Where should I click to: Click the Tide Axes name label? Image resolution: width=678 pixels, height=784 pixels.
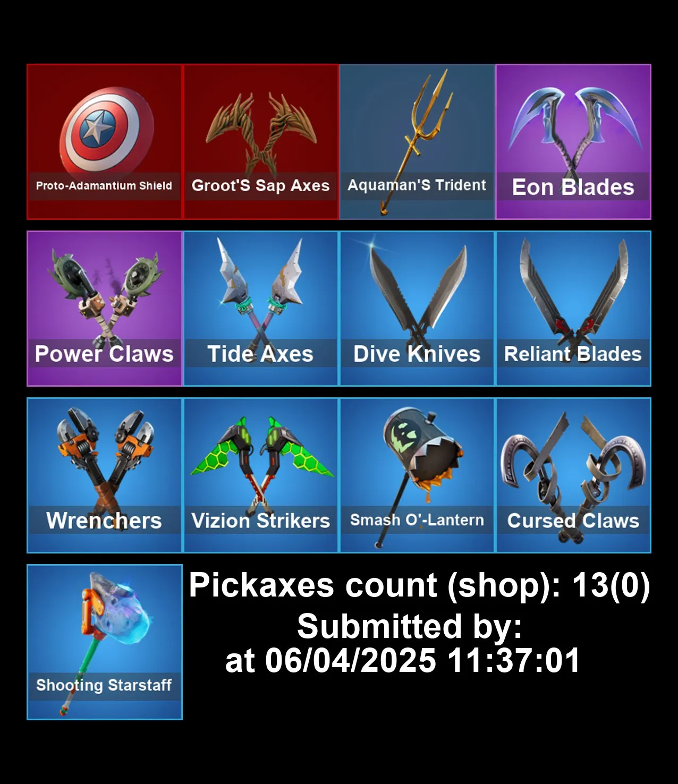click(x=260, y=354)
